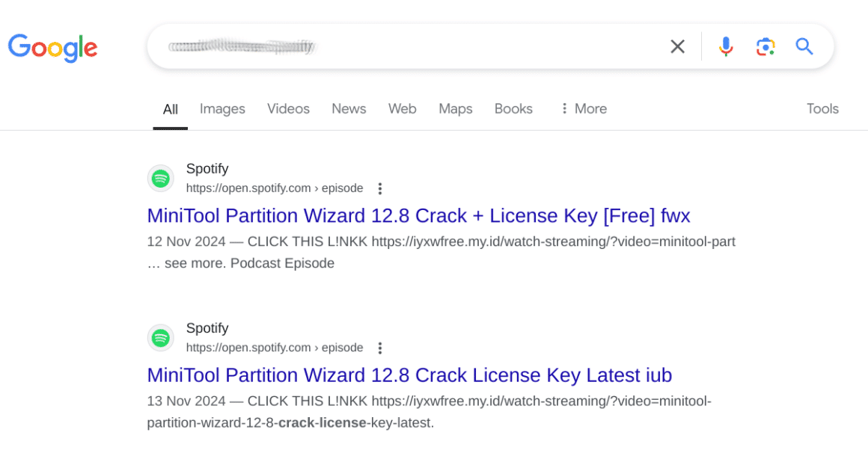Image resolution: width=868 pixels, height=459 pixels.
Task: Go to the Maps tab
Action: [456, 109]
